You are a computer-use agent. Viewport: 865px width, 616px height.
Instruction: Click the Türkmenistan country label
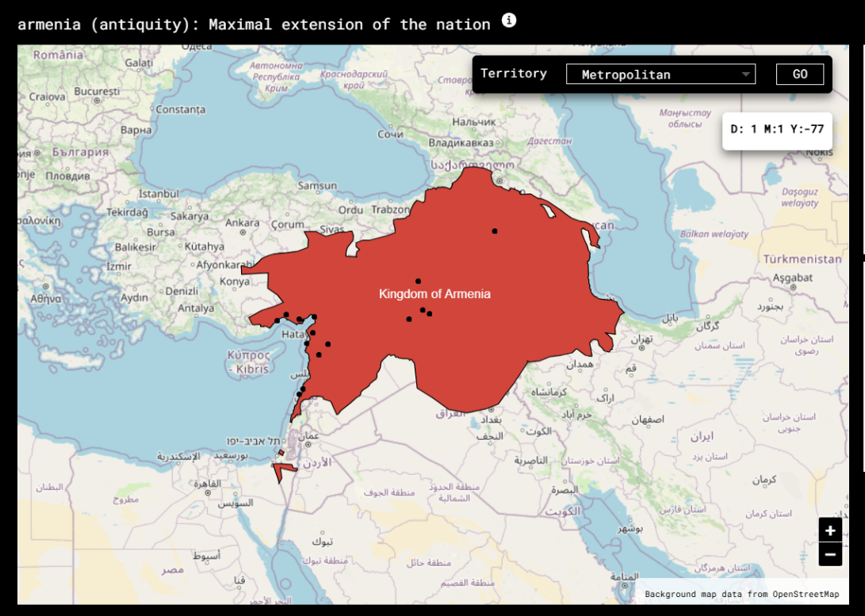click(x=802, y=259)
